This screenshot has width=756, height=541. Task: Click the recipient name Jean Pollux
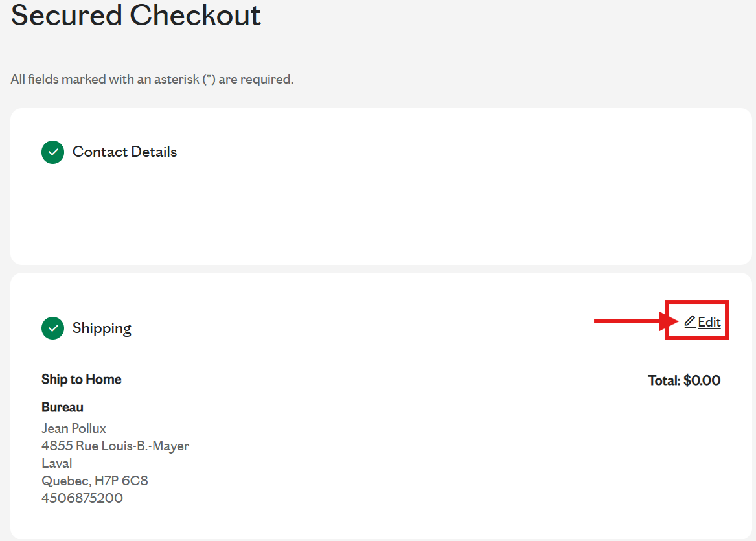click(74, 428)
